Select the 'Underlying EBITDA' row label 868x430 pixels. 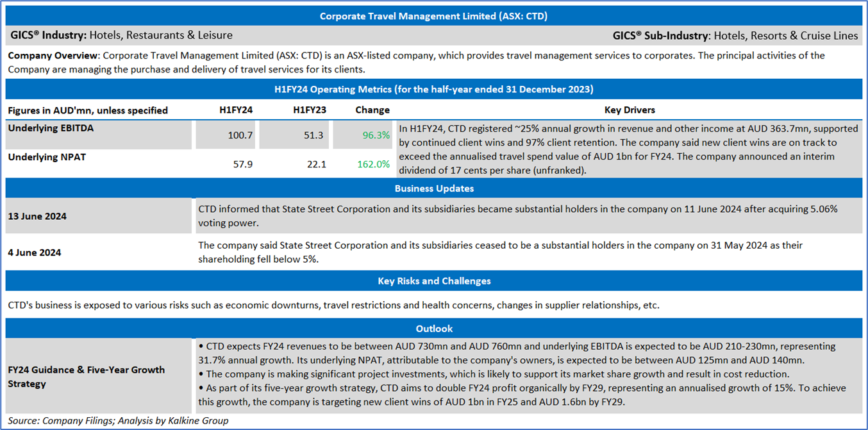[x=51, y=128]
